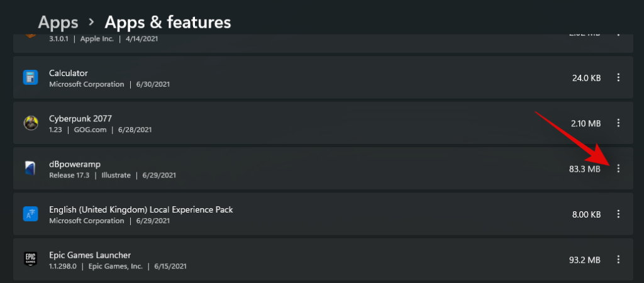The height and width of the screenshot is (283, 644).
Task: Select the Calculator app name
Action: coord(68,73)
